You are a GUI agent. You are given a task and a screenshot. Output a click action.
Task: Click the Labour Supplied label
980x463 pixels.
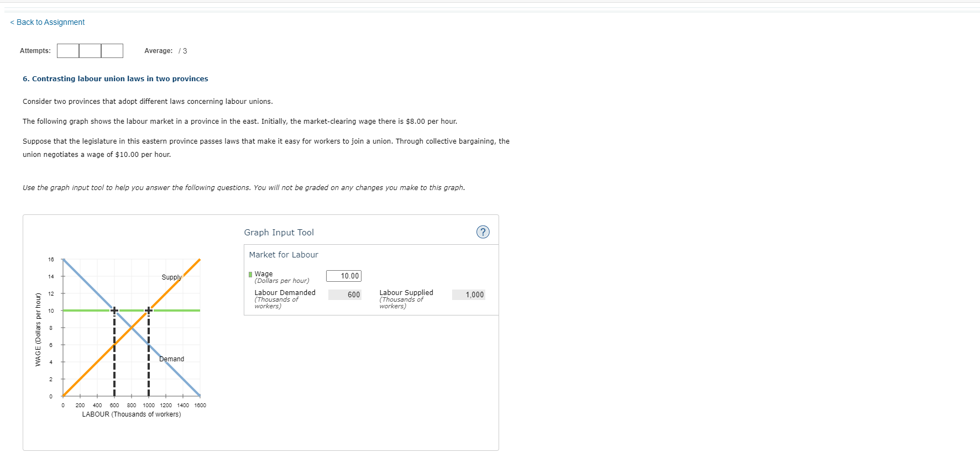click(x=406, y=293)
